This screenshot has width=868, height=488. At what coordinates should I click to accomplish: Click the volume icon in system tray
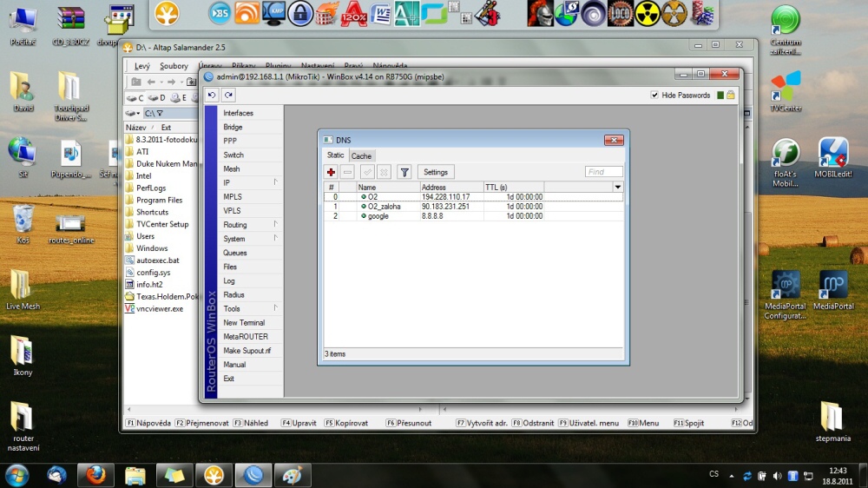pyautogui.click(x=777, y=476)
